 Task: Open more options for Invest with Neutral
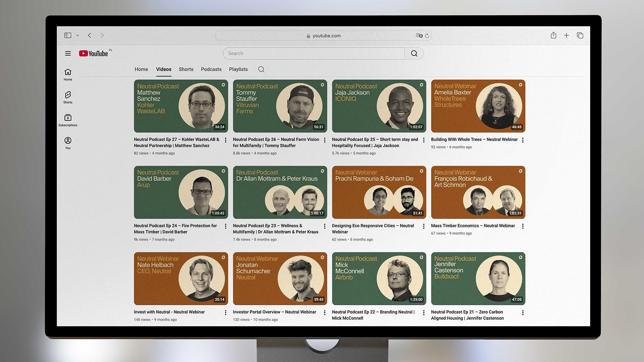pyautogui.click(x=225, y=313)
